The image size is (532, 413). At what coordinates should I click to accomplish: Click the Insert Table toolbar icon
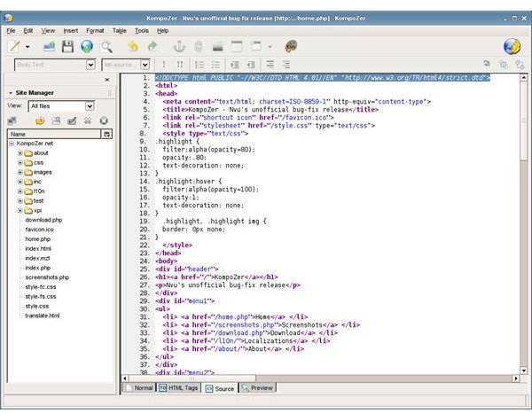(x=237, y=46)
